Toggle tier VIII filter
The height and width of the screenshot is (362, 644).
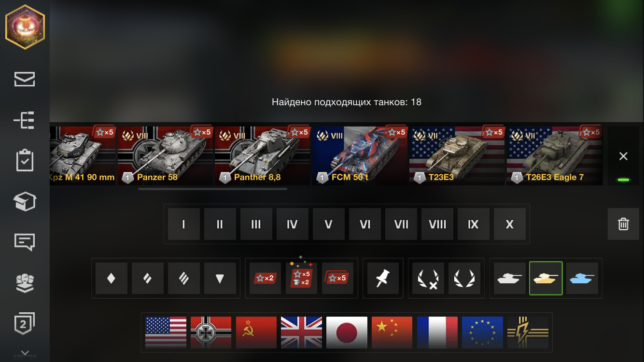point(437,224)
